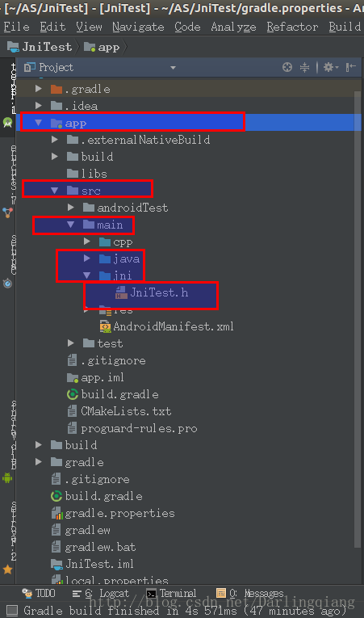Expand the .externalNativeBuild folder
This screenshot has height=618, width=364.
[55, 140]
